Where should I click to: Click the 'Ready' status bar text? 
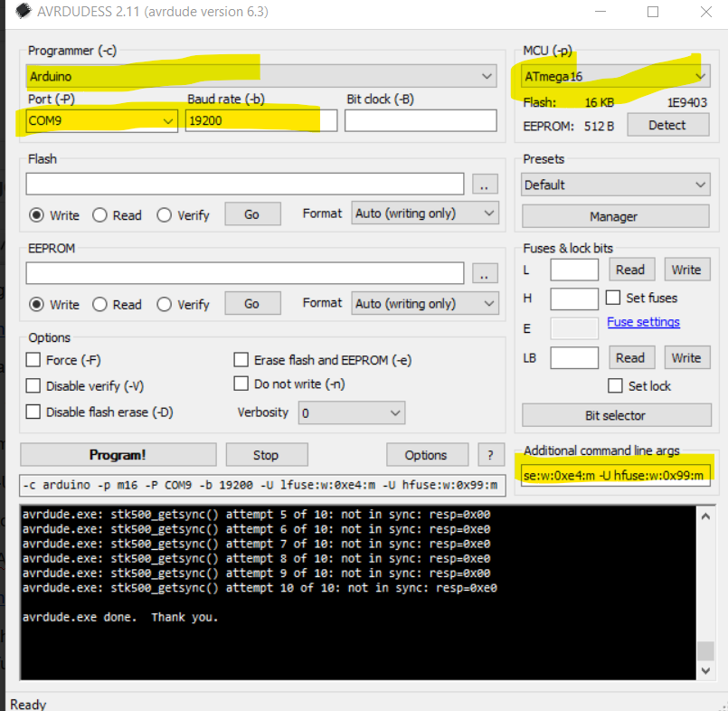pos(28,704)
